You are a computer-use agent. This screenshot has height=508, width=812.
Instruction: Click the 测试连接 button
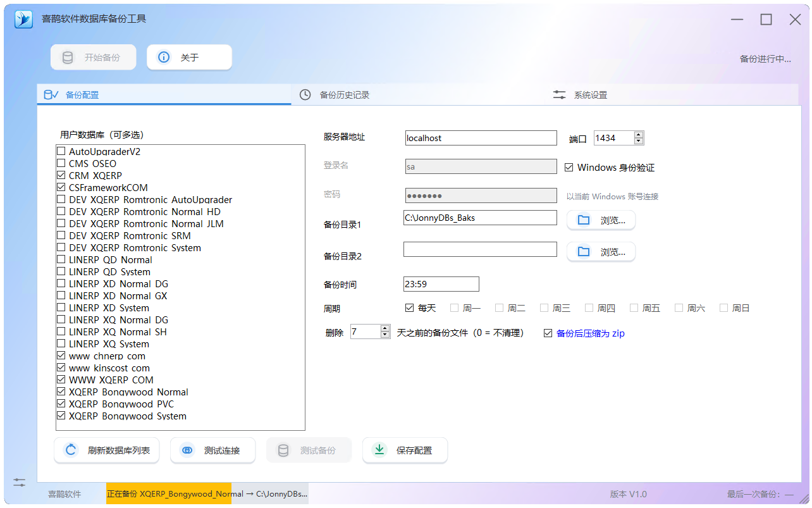pos(213,450)
